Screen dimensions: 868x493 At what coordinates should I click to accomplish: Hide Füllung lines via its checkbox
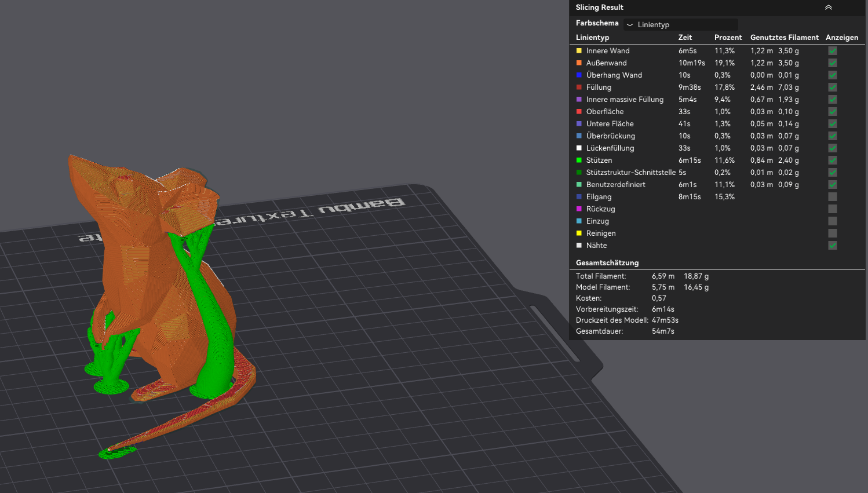pyautogui.click(x=833, y=87)
